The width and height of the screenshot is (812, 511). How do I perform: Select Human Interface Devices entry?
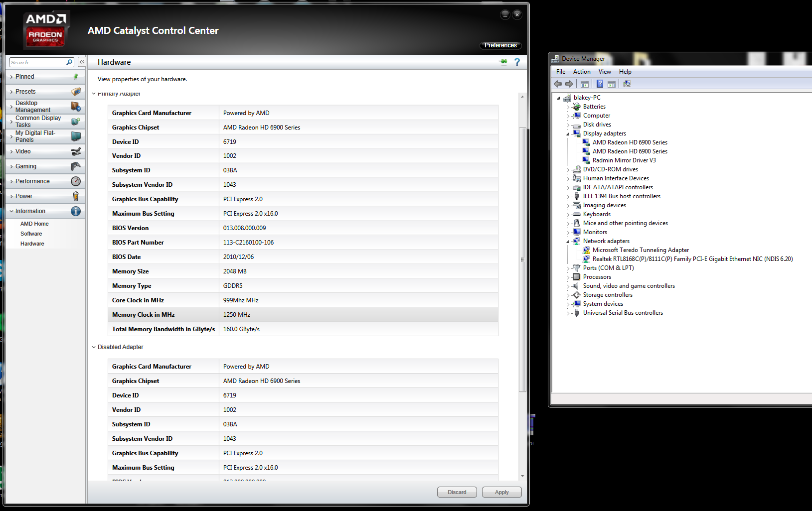(616, 178)
